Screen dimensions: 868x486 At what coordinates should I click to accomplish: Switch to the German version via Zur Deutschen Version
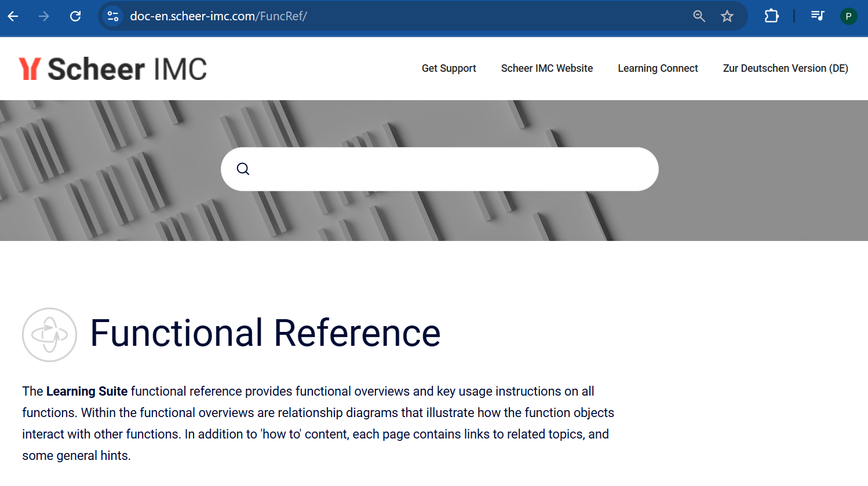coord(785,68)
